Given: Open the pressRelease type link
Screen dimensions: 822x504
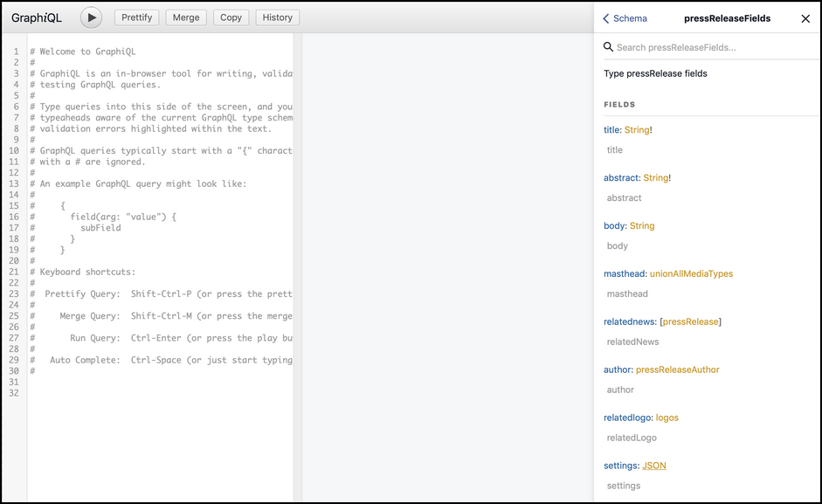Looking at the screenshot, I should click(x=690, y=321).
